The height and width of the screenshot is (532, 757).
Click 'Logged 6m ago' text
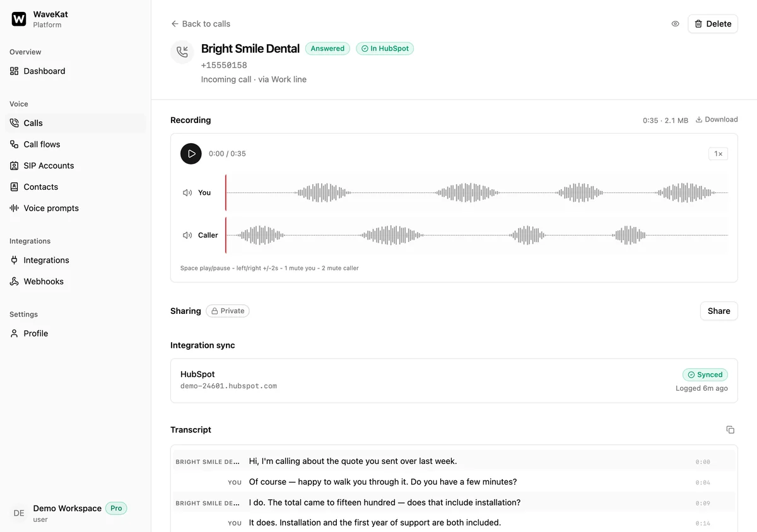pyautogui.click(x=701, y=388)
